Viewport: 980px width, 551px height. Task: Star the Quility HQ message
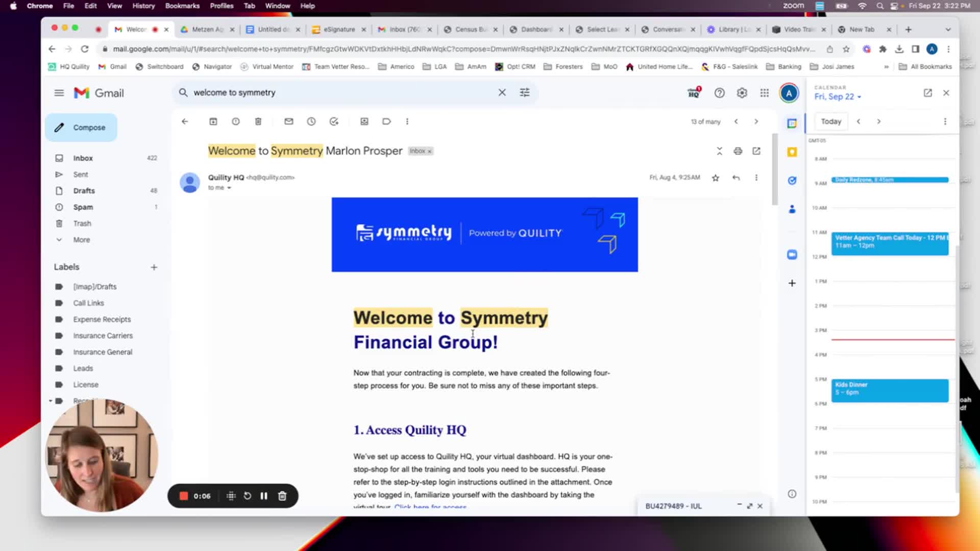pos(716,178)
